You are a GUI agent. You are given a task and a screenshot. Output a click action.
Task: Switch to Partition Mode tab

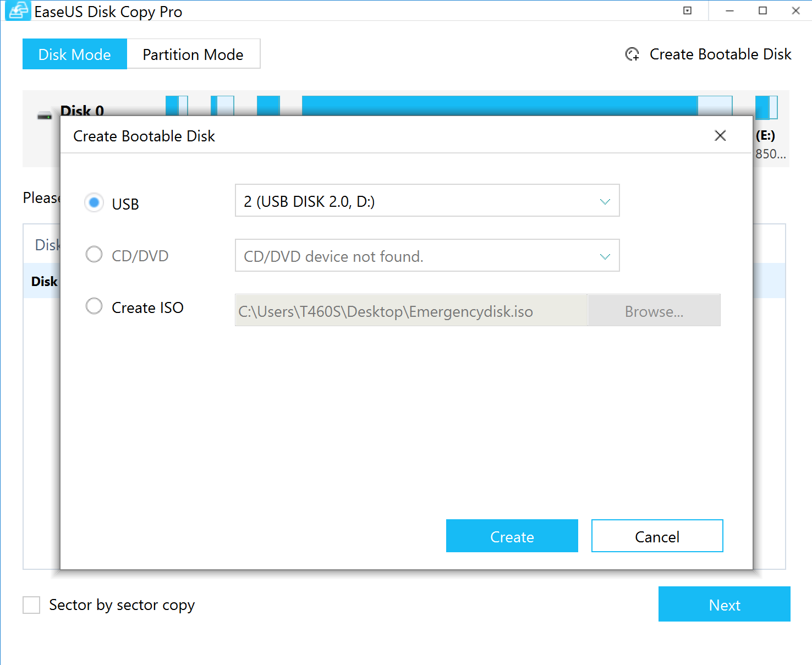193,54
